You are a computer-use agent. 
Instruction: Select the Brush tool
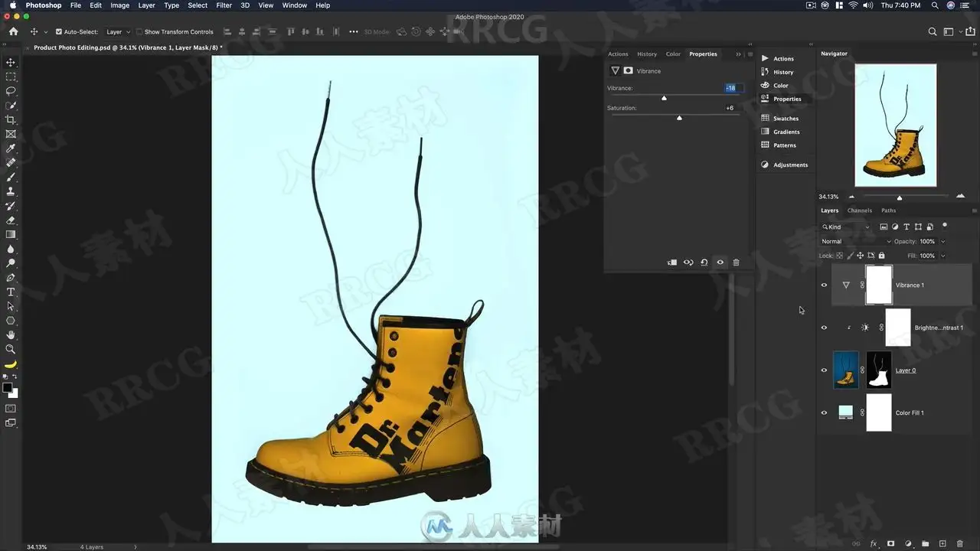[11, 177]
